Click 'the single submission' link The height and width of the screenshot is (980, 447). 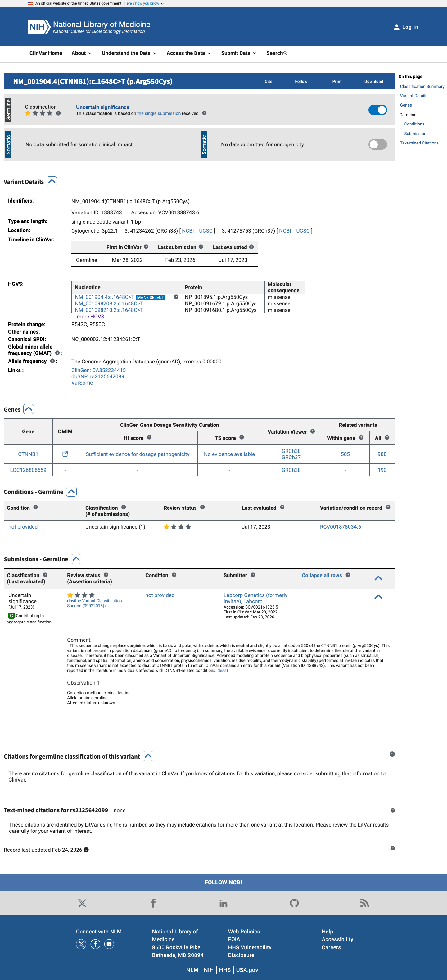pos(159,113)
